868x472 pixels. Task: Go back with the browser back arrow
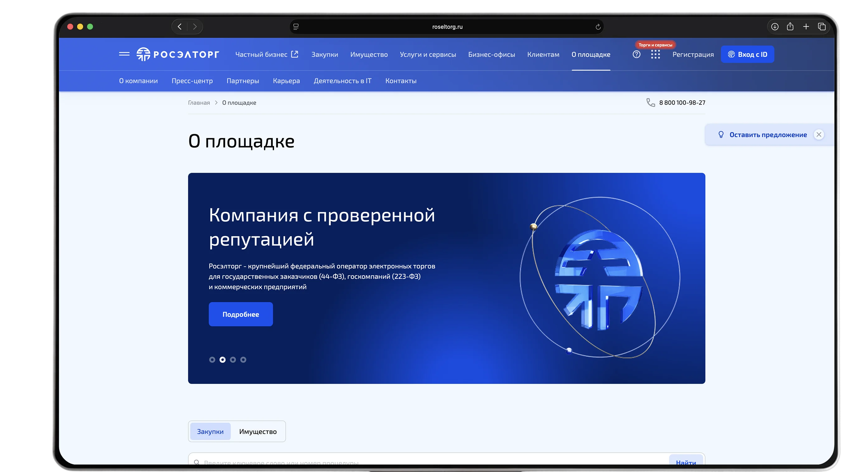pos(180,26)
